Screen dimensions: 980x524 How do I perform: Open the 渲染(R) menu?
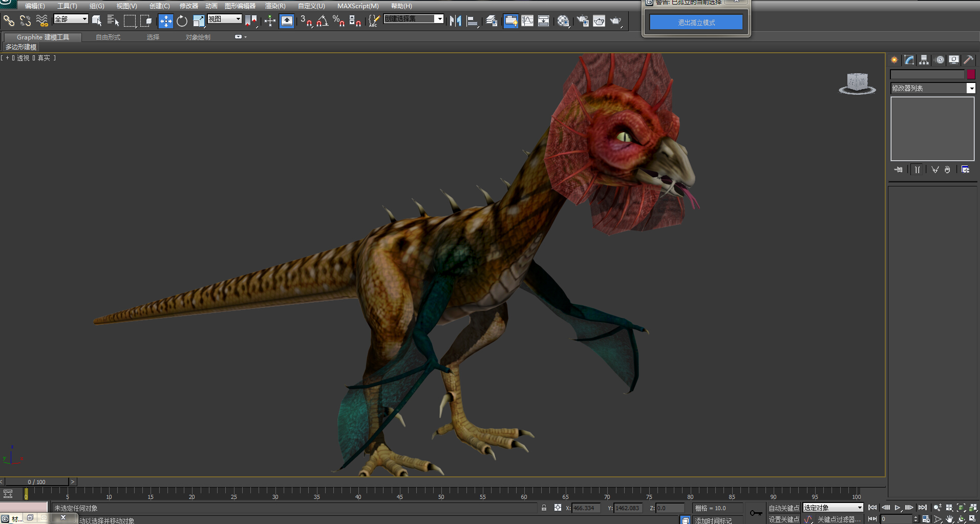275,6
